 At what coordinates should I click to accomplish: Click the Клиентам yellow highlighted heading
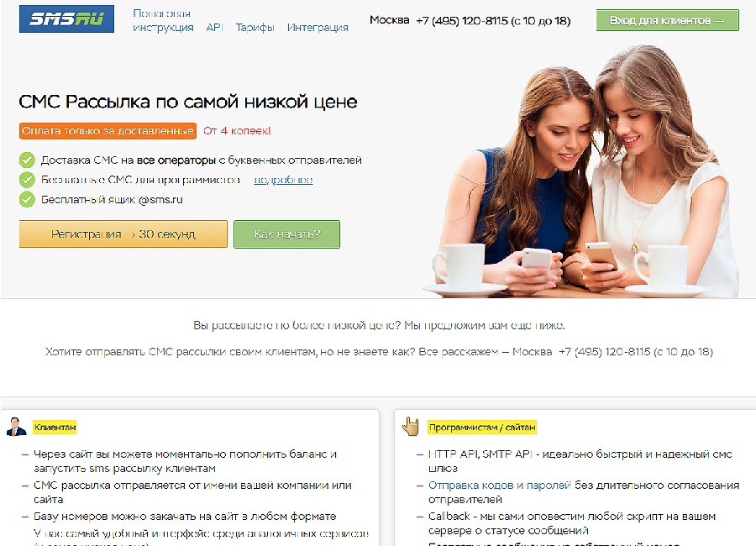pyautogui.click(x=55, y=428)
